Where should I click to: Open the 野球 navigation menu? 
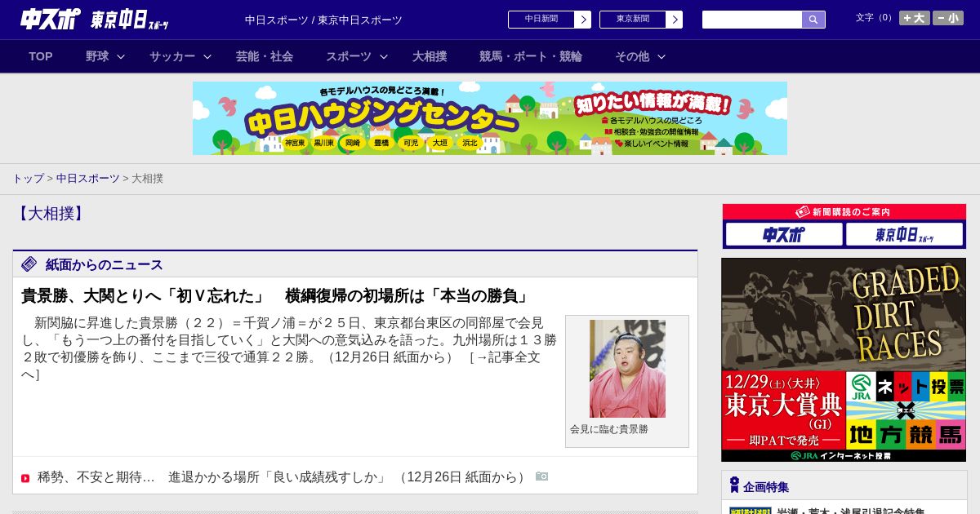[97, 56]
